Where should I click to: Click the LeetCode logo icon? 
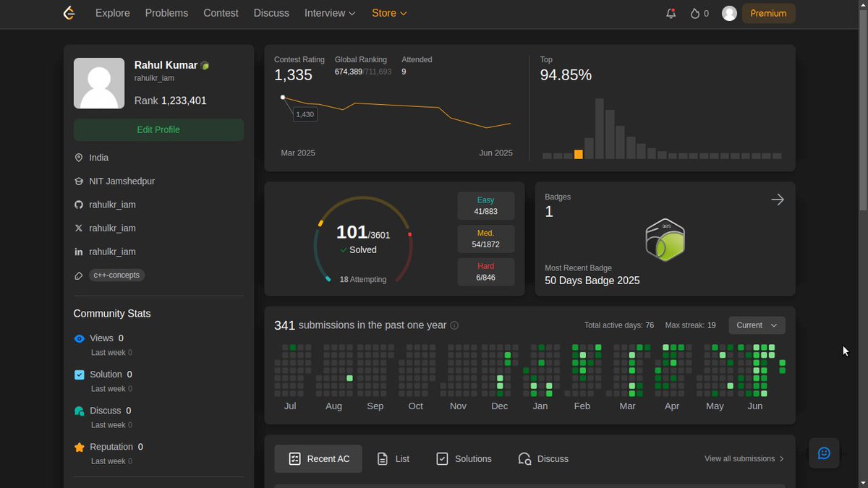click(x=69, y=13)
